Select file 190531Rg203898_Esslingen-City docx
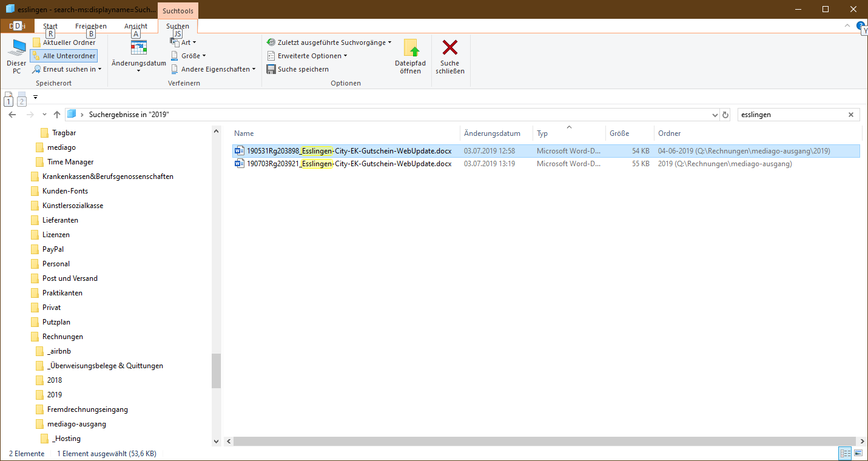This screenshot has width=868, height=461. [546, 150]
